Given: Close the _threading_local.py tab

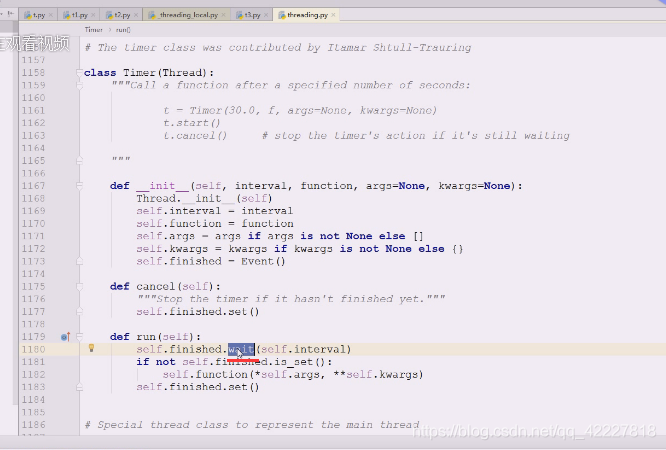Looking at the screenshot, I should [223, 15].
